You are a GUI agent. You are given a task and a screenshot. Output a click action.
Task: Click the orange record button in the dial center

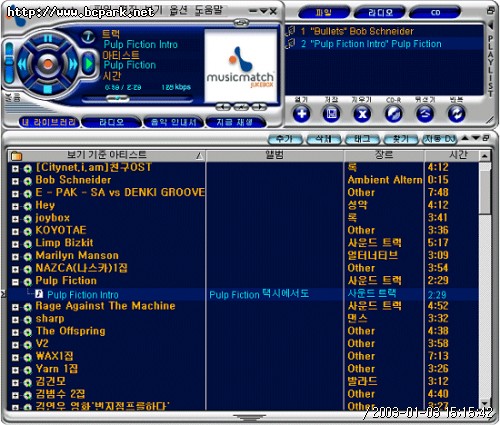coord(48,64)
